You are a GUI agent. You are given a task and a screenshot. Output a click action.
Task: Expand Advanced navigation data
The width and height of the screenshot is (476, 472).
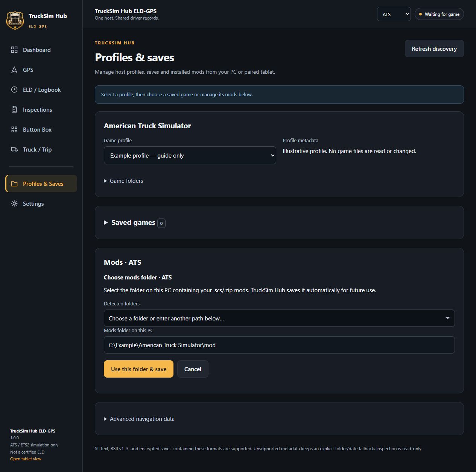(x=139, y=419)
